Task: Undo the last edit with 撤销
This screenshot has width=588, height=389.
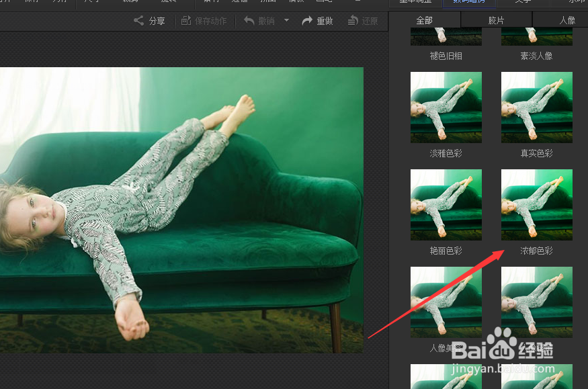Action: pyautogui.click(x=259, y=21)
